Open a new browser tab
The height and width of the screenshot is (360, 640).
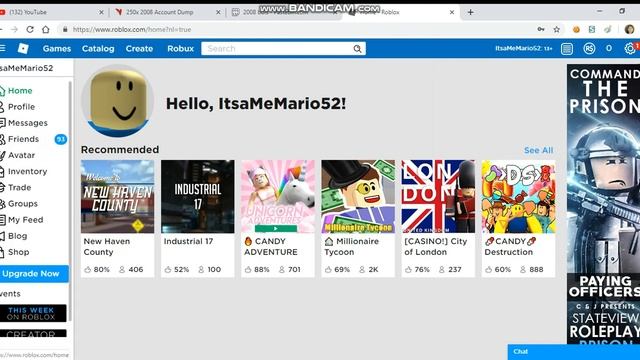[470, 12]
